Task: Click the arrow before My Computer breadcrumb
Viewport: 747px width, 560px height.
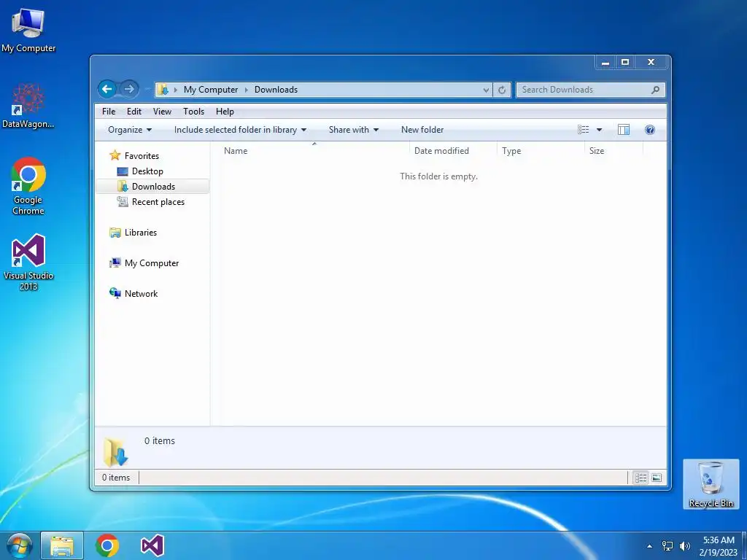Action: 175,90
